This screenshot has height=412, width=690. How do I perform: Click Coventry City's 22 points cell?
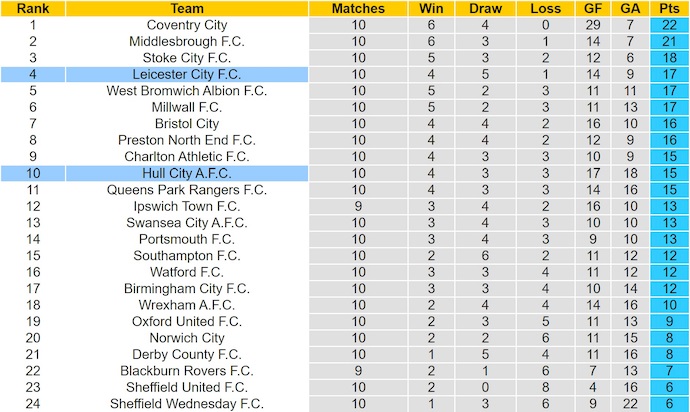tap(669, 25)
